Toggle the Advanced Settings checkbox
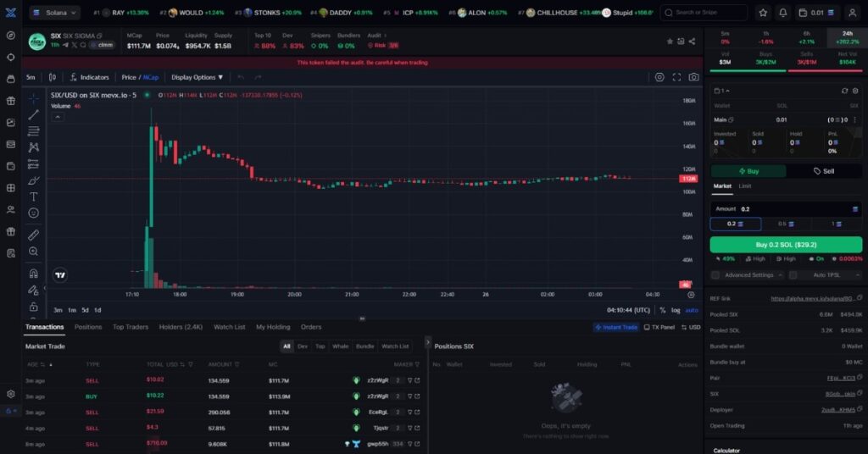 pos(715,274)
